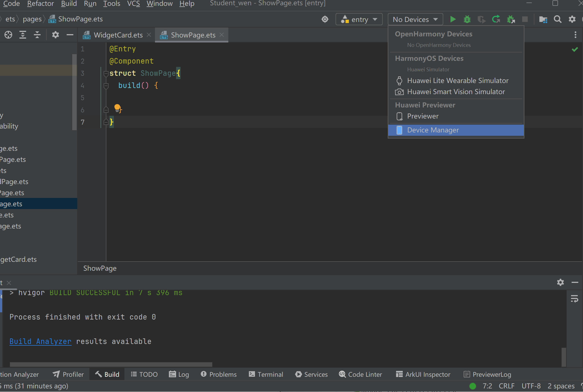The width and height of the screenshot is (583, 392).
Task: Open the Tools menu
Action: 112,4
